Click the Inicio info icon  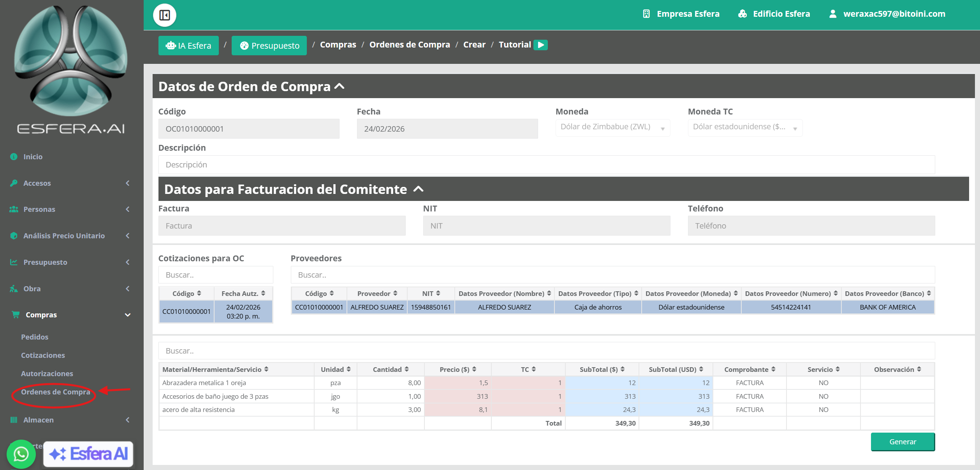click(x=14, y=157)
